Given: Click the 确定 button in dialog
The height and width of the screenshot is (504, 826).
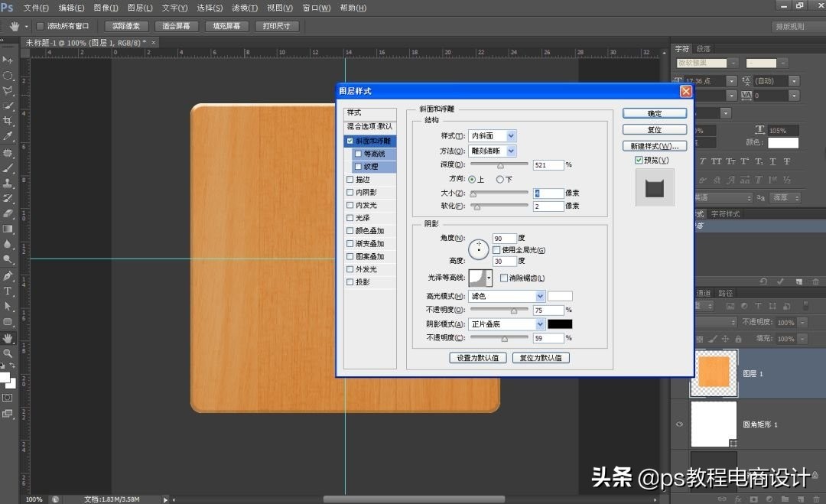Looking at the screenshot, I should (654, 113).
